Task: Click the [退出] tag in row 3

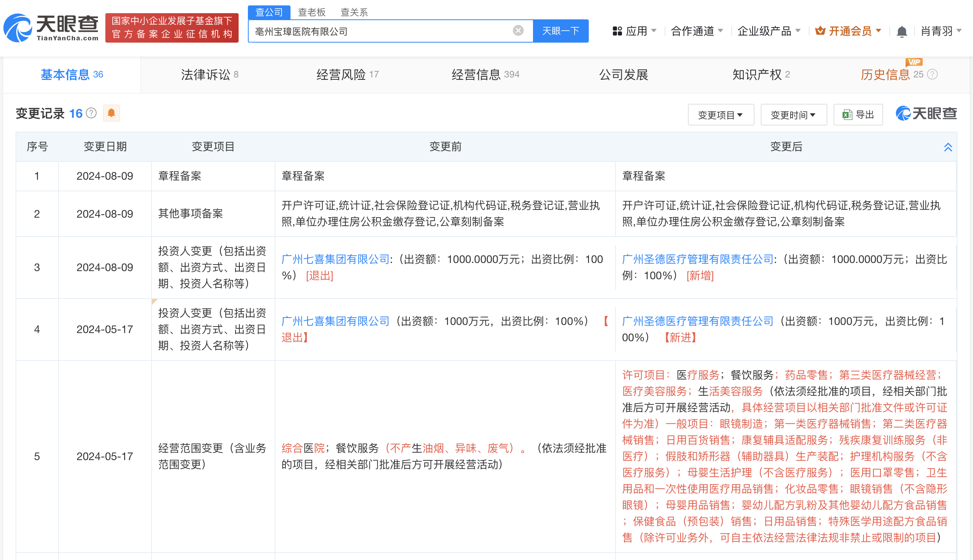Action: coord(320,276)
